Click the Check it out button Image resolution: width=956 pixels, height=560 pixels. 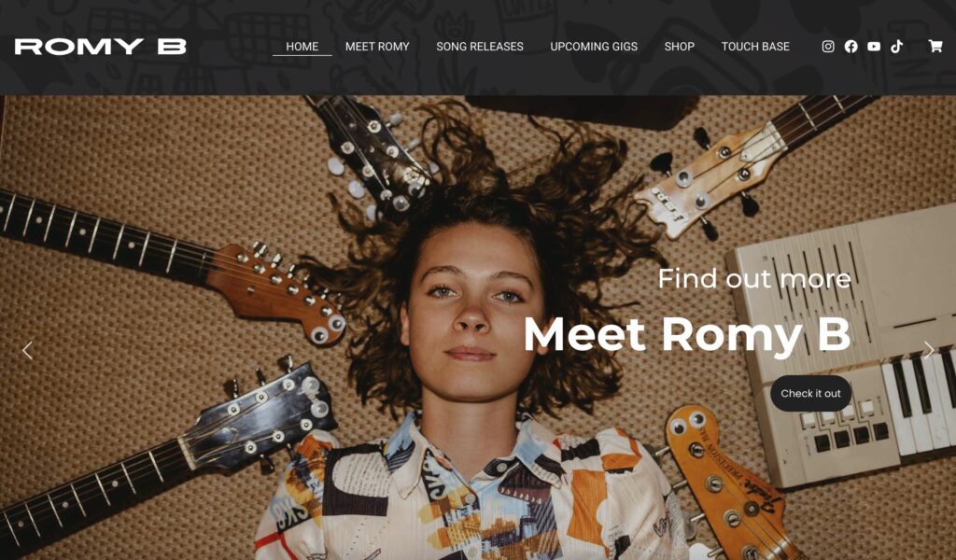[x=811, y=393]
